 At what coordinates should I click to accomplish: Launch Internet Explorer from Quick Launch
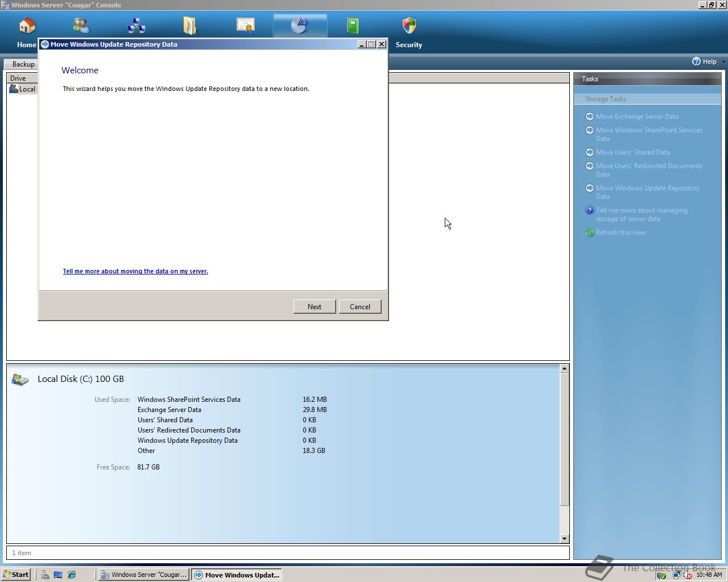(x=72, y=575)
